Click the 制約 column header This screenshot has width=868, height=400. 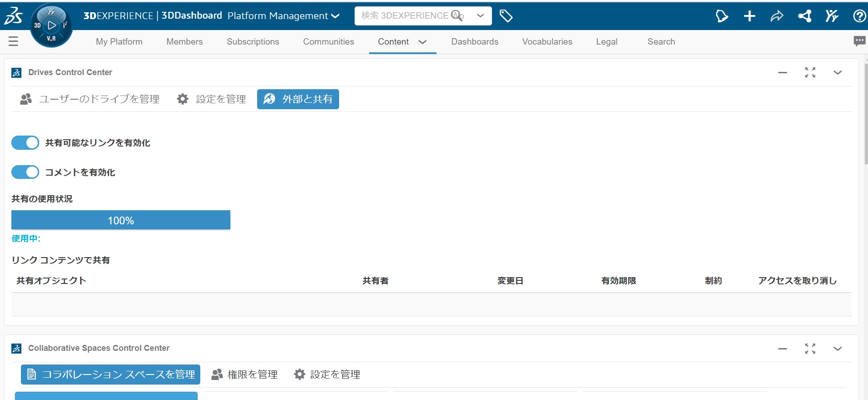coord(713,281)
